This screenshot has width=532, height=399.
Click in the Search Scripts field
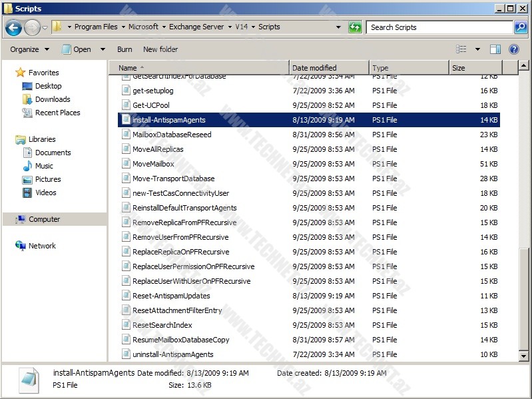coord(438,27)
